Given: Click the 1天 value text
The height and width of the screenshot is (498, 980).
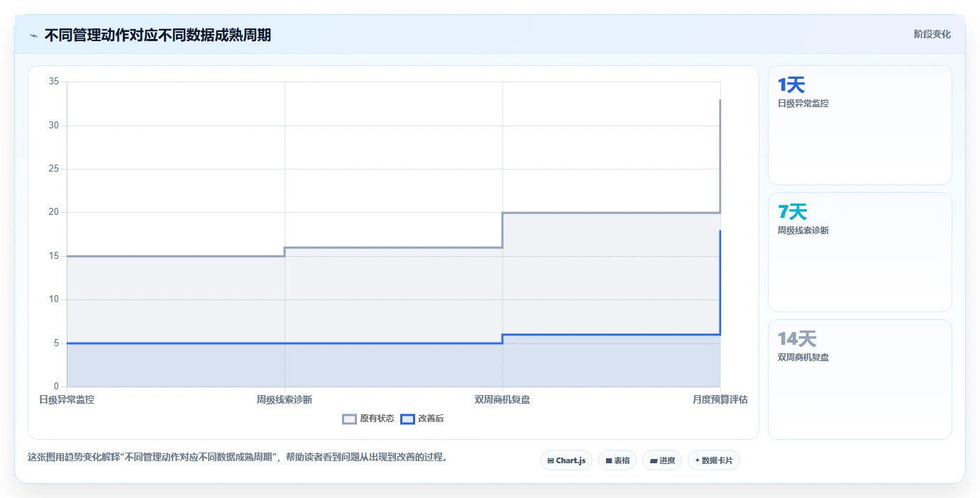Looking at the screenshot, I should pyautogui.click(x=791, y=85).
